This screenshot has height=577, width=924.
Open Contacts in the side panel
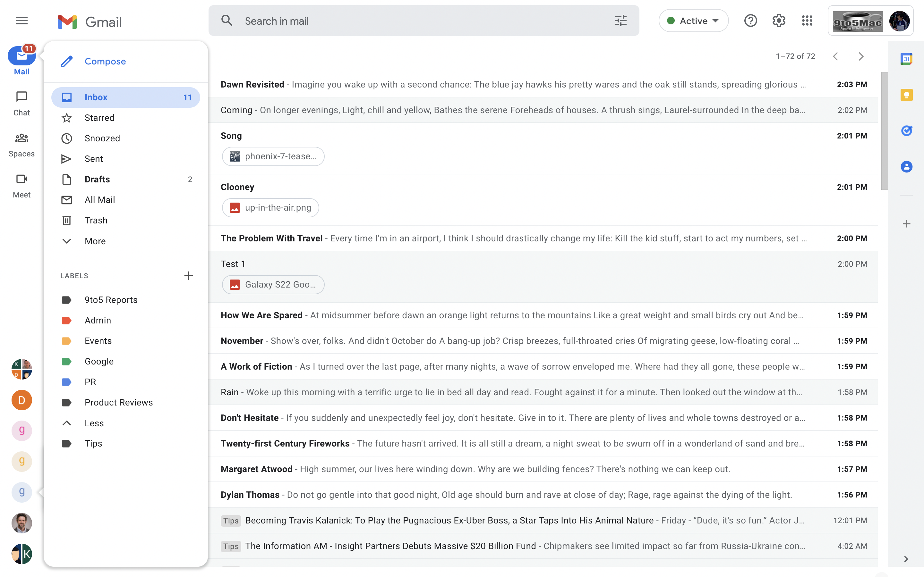(x=907, y=166)
